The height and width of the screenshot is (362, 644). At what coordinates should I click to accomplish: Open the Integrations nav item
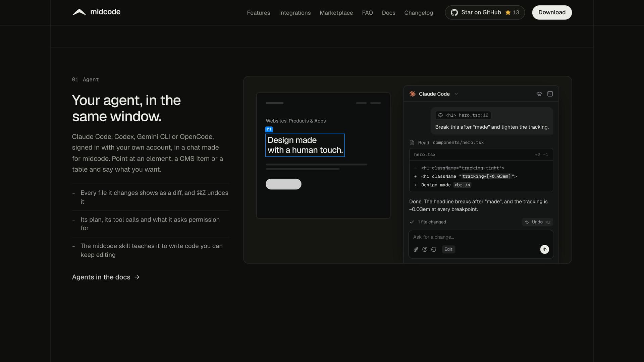click(295, 13)
